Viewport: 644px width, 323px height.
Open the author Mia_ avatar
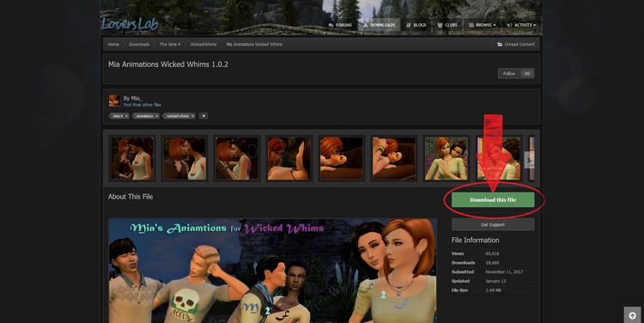pyautogui.click(x=114, y=101)
